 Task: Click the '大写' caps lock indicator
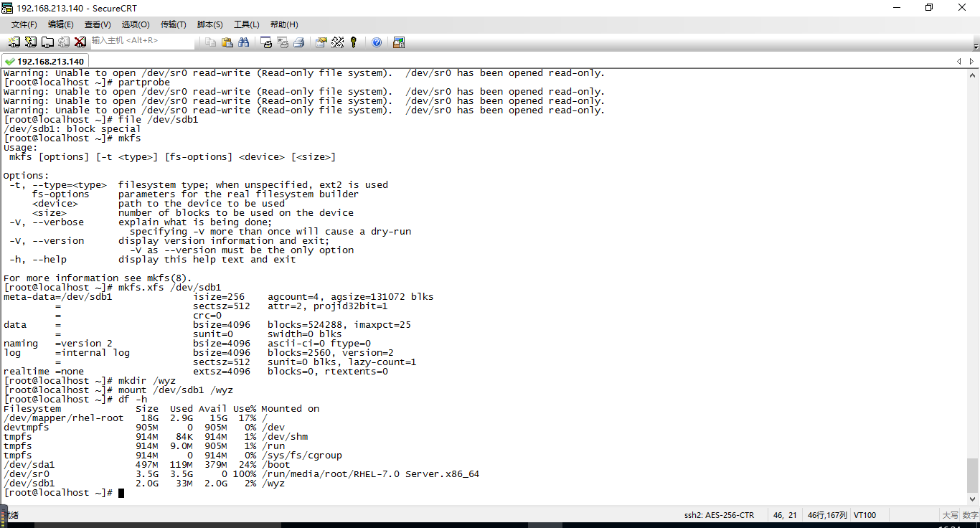(950, 515)
